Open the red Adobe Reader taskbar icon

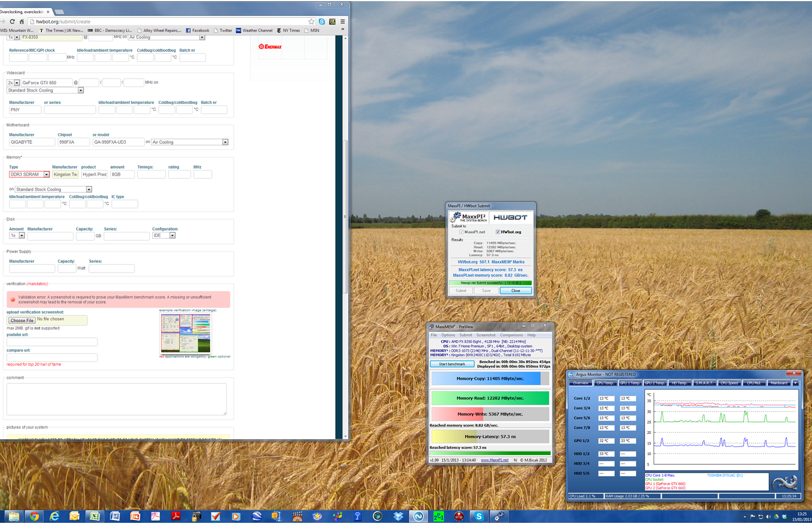pos(176,516)
